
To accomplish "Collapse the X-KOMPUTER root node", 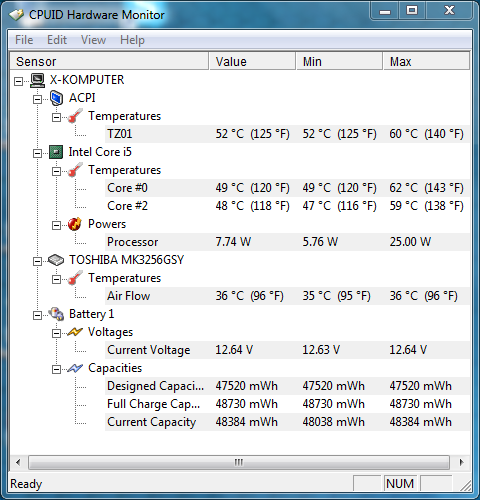I will (x=19, y=81).
